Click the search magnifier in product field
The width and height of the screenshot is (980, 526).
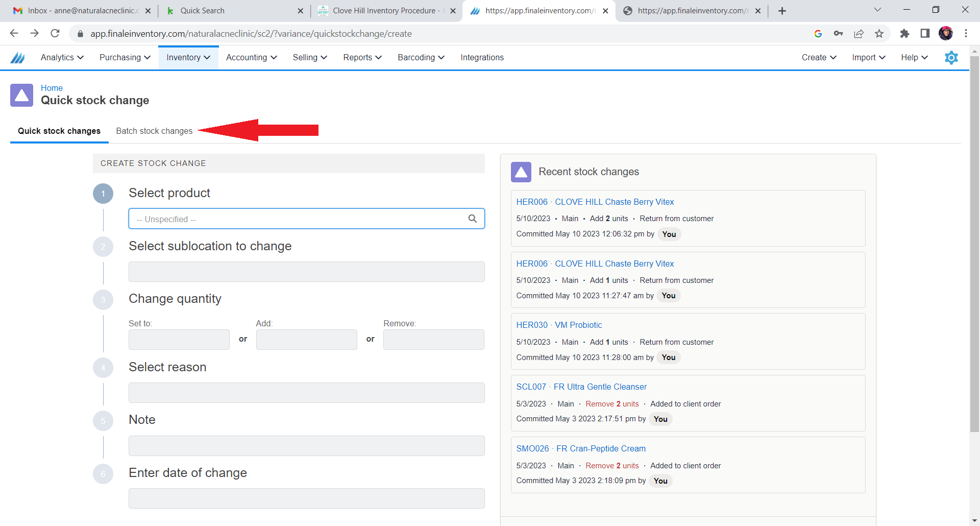click(x=473, y=219)
